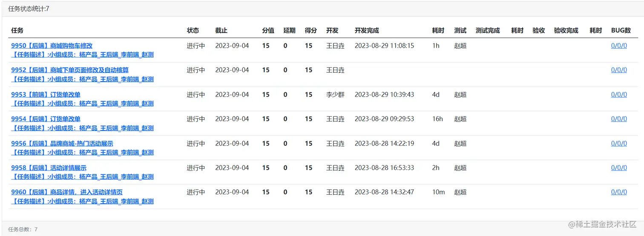
Task: Click the 任务 column header
Action: click(17, 30)
